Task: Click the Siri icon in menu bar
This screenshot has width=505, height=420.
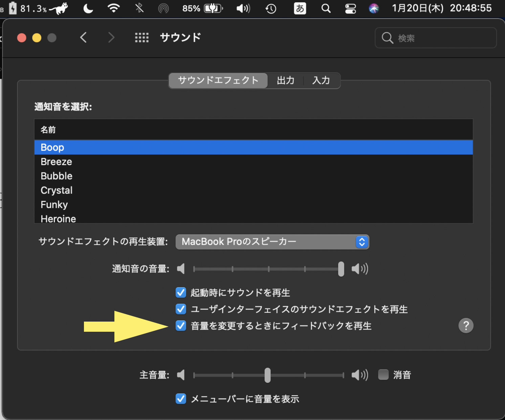Action: [374, 8]
